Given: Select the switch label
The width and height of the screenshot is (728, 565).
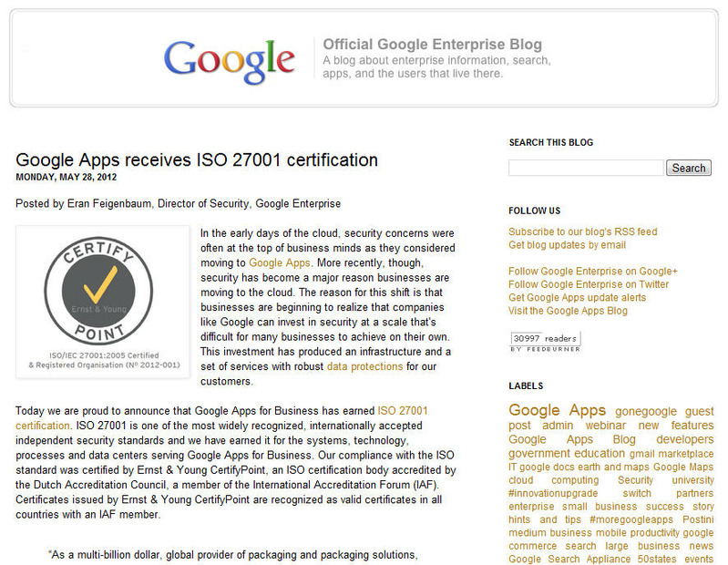Looking at the screenshot, I should point(637,493).
